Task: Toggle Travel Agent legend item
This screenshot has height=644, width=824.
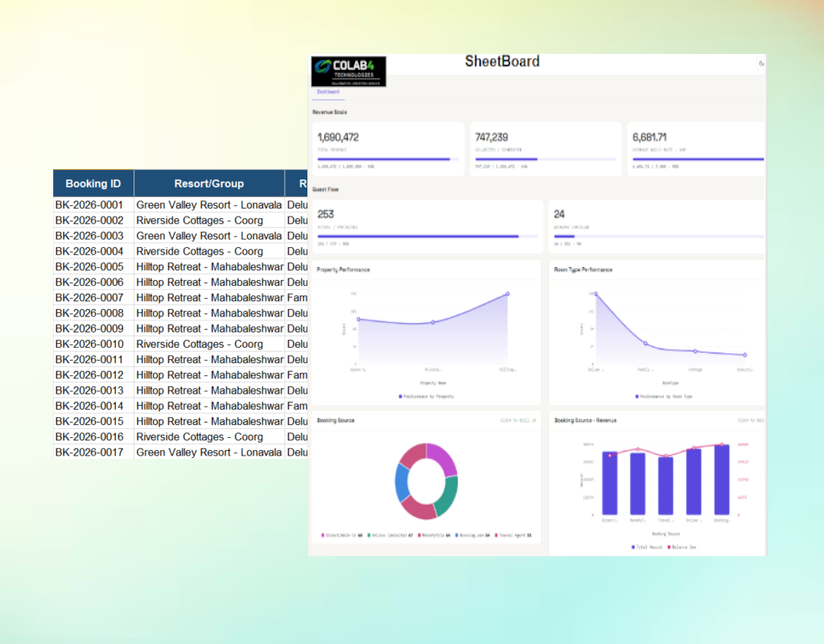Action: coord(513,535)
